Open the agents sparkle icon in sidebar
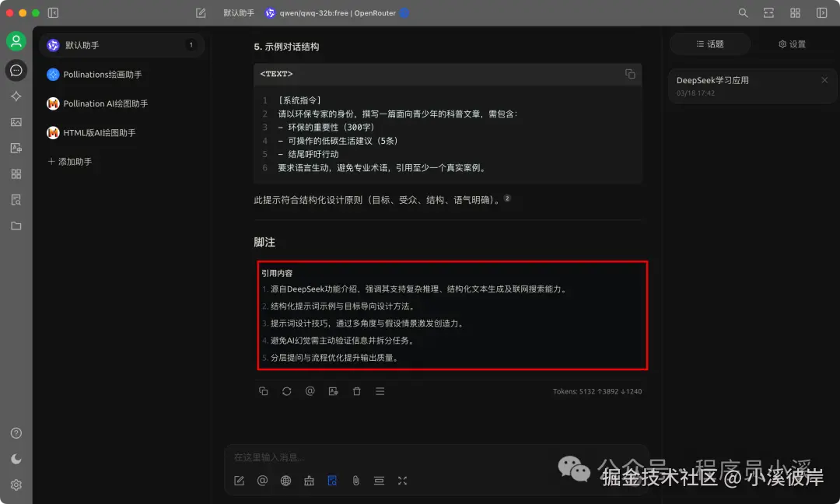Screen dimensions: 840x504 pyautogui.click(x=16, y=96)
